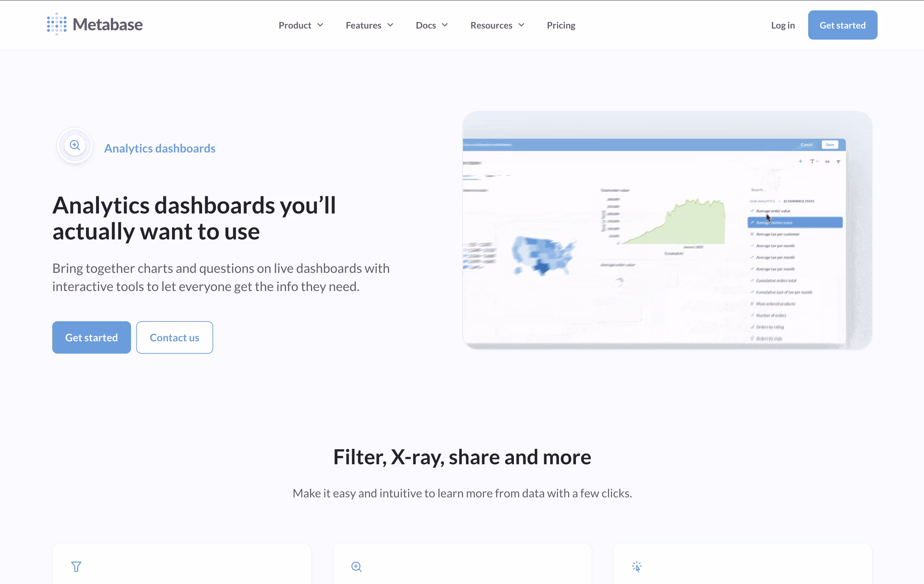Select Average order value in preview list
The image size is (924, 584).
(773, 211)
